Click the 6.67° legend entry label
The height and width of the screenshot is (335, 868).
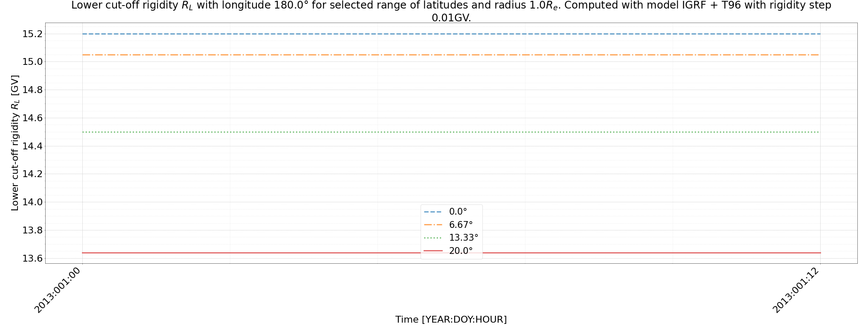tap(461, 225)
